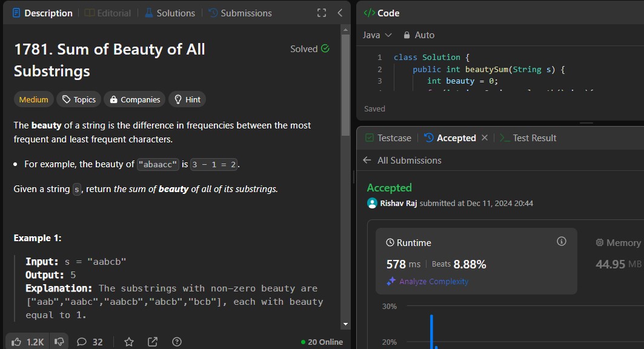Switch to the Test Result tab
Viewport: 644px width, 349px height.
pos(528,138)
